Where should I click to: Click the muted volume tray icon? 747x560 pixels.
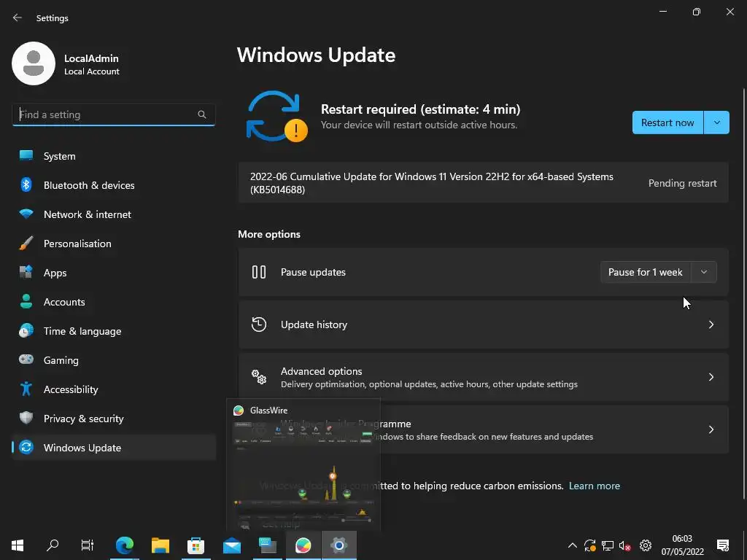point(625,545)
